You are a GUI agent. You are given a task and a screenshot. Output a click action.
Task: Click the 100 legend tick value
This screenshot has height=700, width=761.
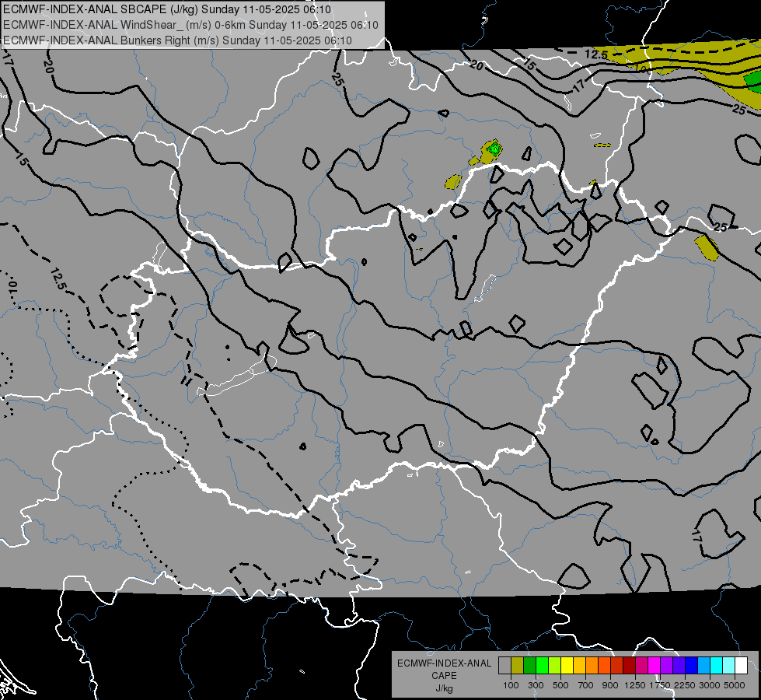pos(511,685)
